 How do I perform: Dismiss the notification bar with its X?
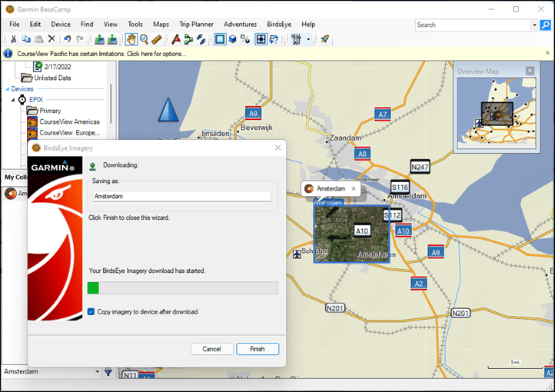tap(547, 53)
